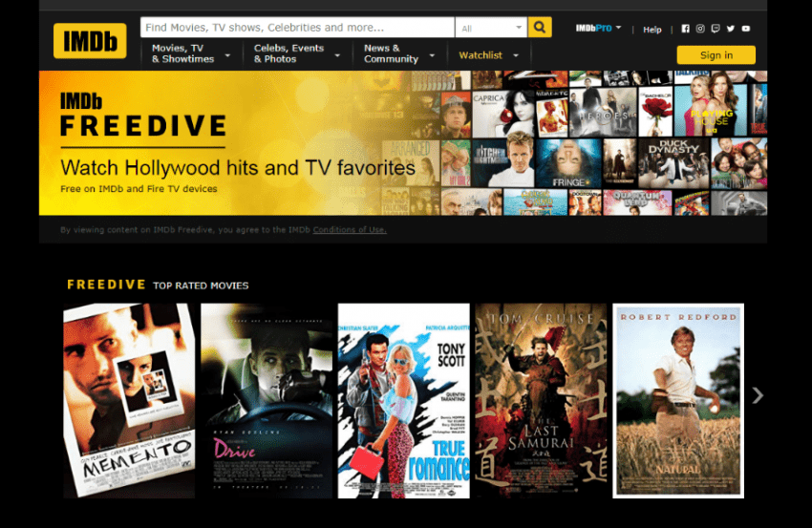Open IMDb Facebook page icon
812x528 pixels.
[685, 29]
